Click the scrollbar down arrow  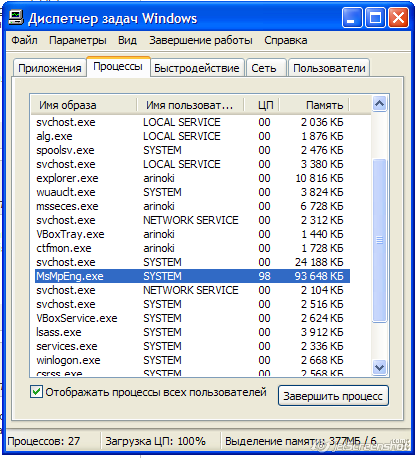[x=380, y=367]
